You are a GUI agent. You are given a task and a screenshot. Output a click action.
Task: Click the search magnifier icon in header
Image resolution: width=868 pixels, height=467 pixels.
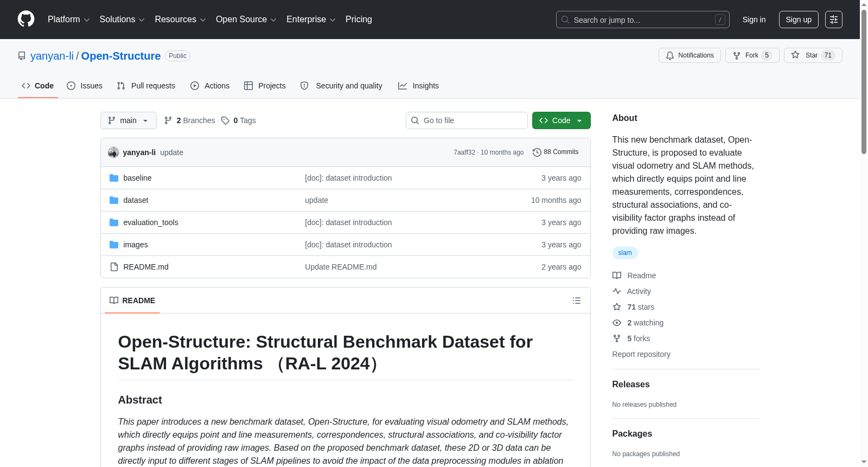tap(565, 20)
